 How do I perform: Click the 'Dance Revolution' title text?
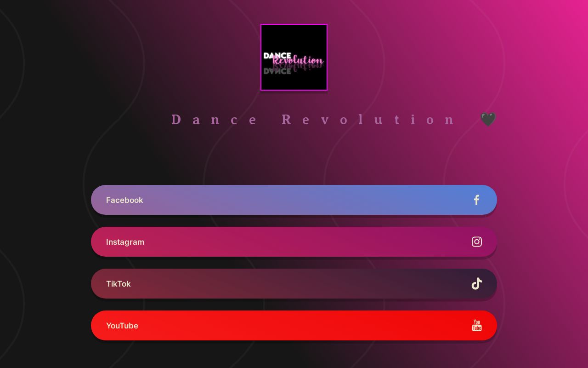click(x=313, y=120)
